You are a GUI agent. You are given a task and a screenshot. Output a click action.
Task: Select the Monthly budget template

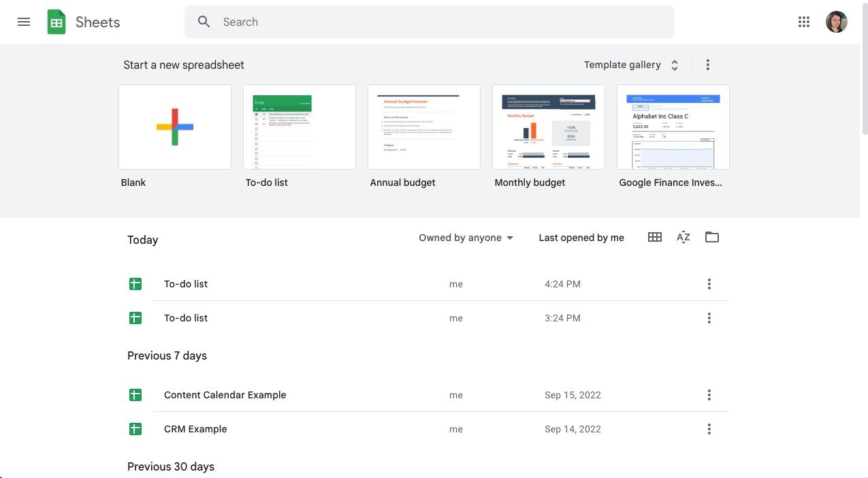pyautogui.click(x=549, y=127)
